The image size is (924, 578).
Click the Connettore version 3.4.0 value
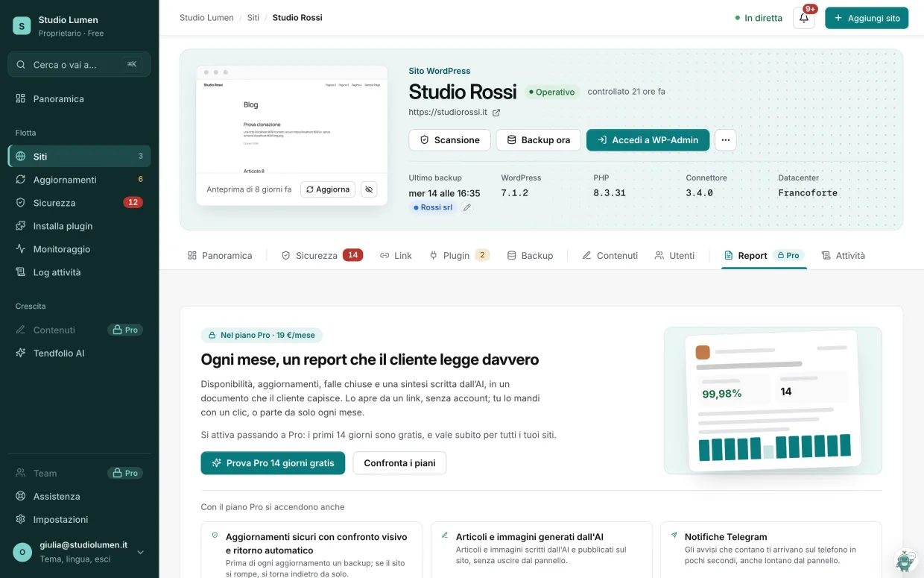click(x=700, y=192)
